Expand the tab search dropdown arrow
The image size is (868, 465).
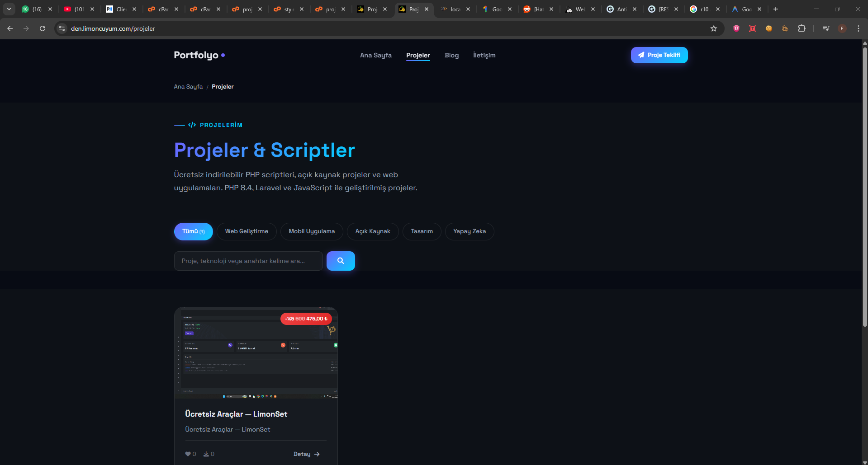click(9, 9)
